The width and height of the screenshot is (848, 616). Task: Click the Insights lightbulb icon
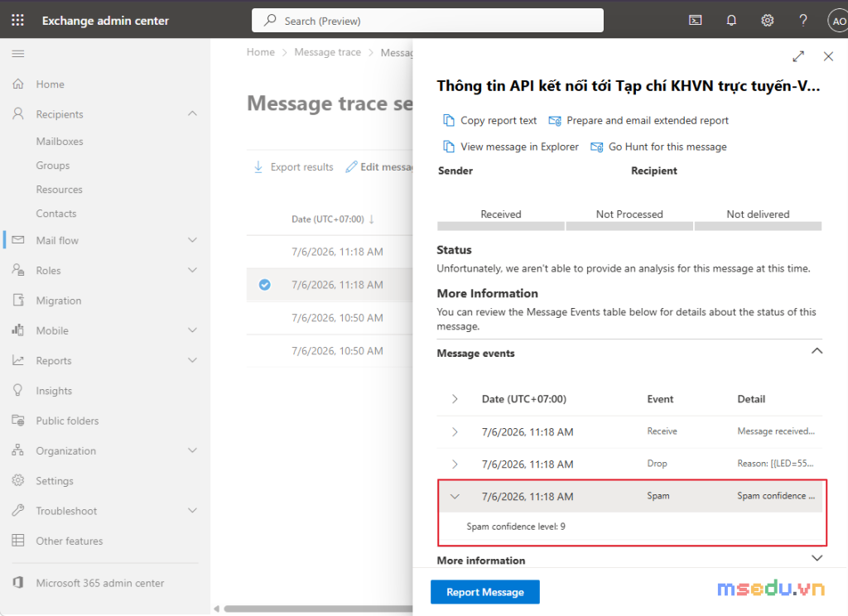(x=18, y=390)
